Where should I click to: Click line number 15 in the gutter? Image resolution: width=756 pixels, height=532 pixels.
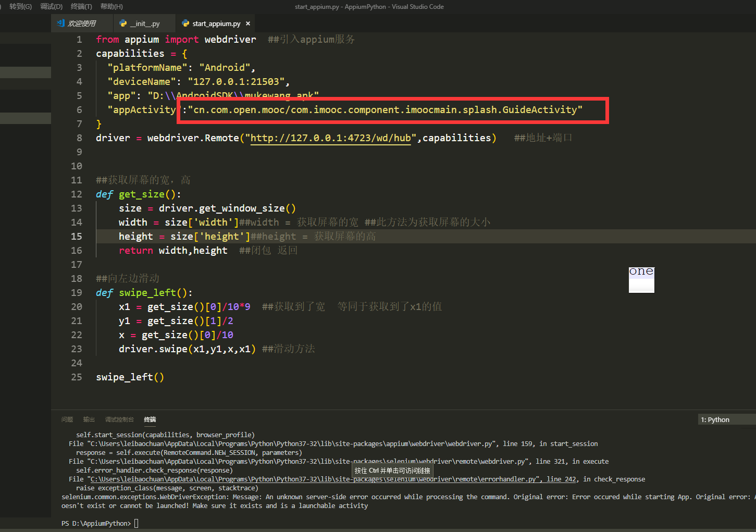tap(77, 237)
